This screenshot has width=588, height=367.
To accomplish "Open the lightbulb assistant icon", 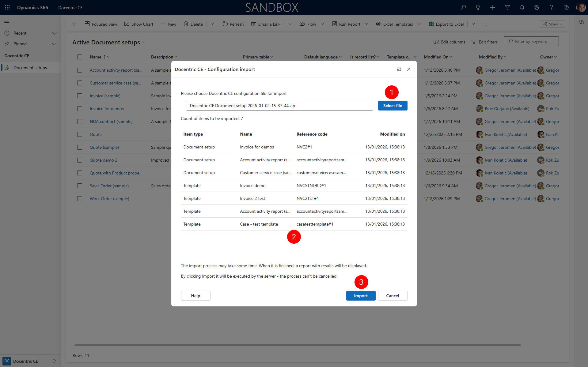I will click(x=478, y=7).
